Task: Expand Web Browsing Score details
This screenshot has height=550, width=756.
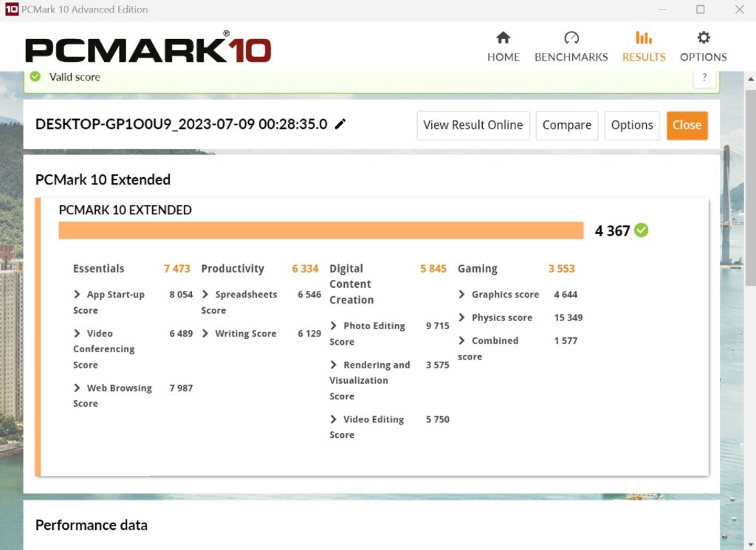Action: click(x=77, y=388)
